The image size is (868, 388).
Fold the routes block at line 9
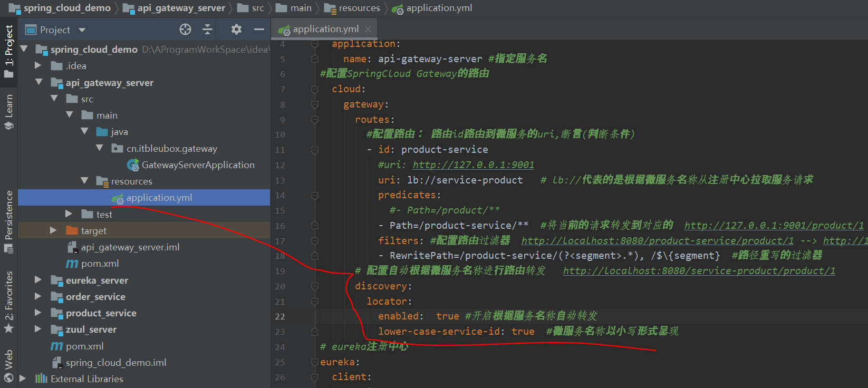[x=315, y=120]
